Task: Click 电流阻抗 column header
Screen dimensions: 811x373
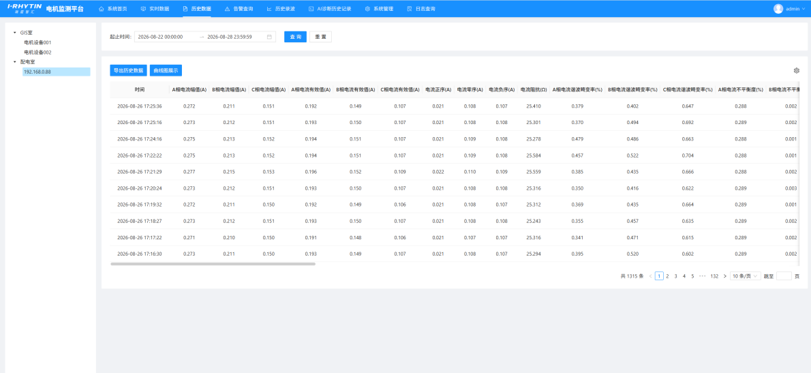Action: click(534, 89)
